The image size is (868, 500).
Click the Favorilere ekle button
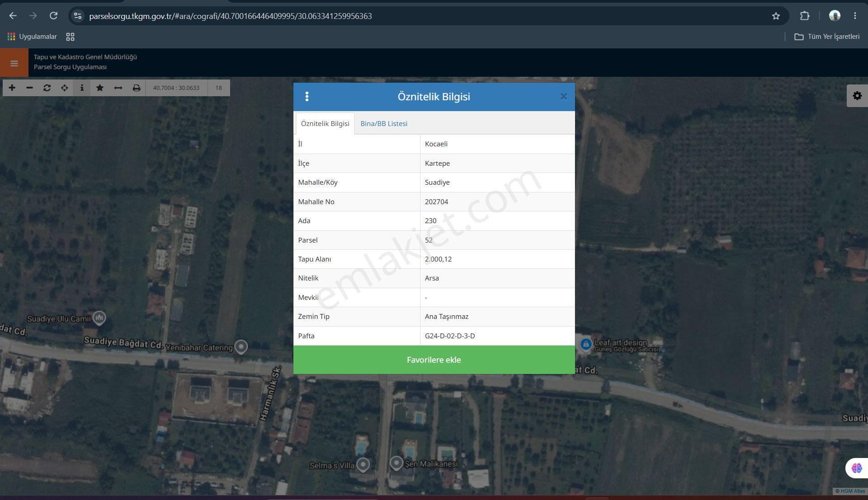pyautogui.click(x=434, y=360)
